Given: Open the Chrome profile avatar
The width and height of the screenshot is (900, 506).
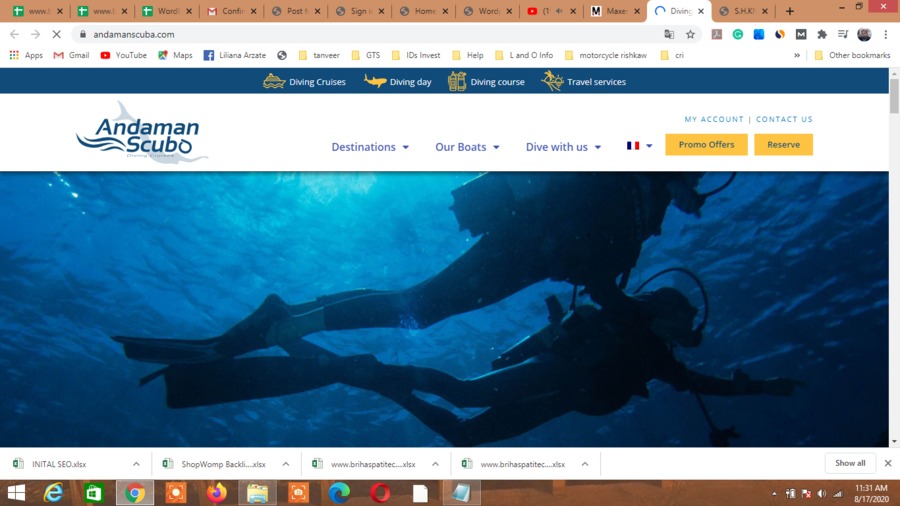Looking at the screenshot, I should (864, 34).
